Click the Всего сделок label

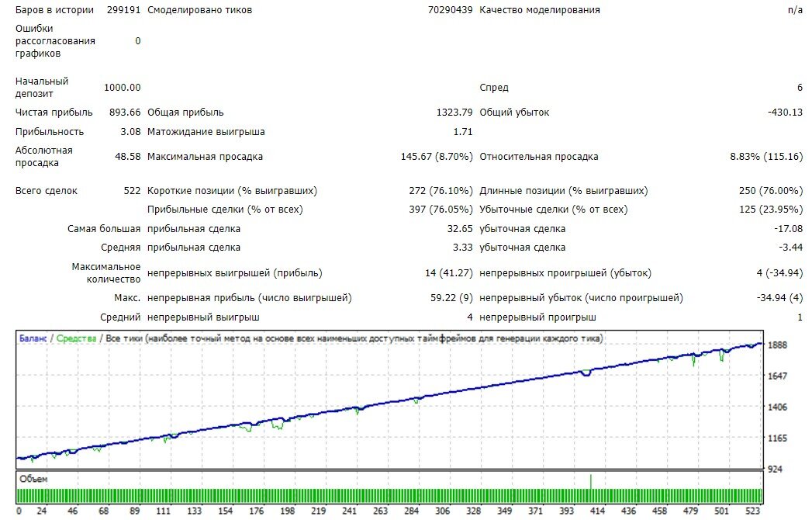(46, 191)
